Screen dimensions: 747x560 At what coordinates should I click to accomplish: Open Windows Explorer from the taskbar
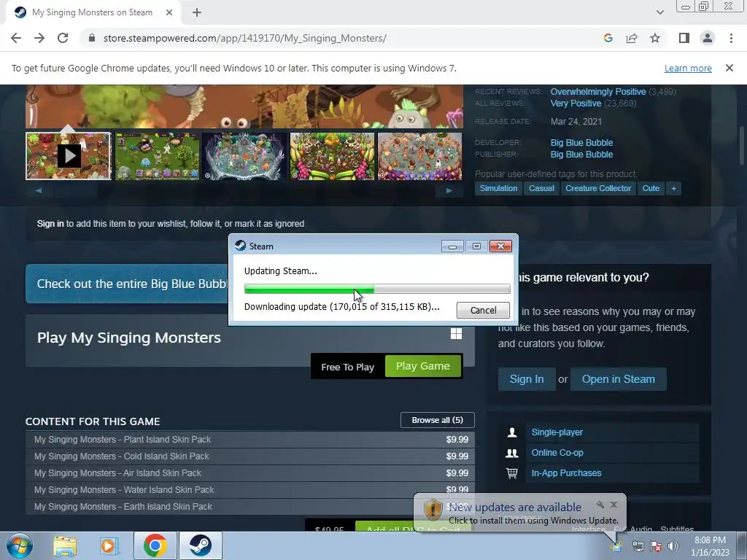[65, 545]
